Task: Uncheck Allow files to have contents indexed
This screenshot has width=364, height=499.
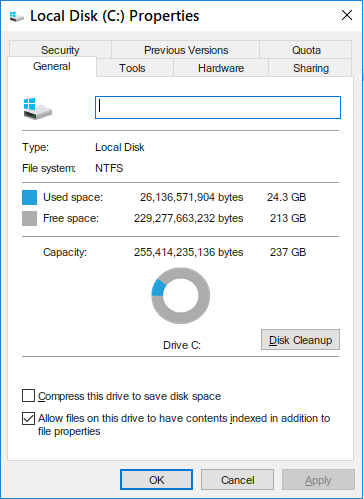Action: 28,418
